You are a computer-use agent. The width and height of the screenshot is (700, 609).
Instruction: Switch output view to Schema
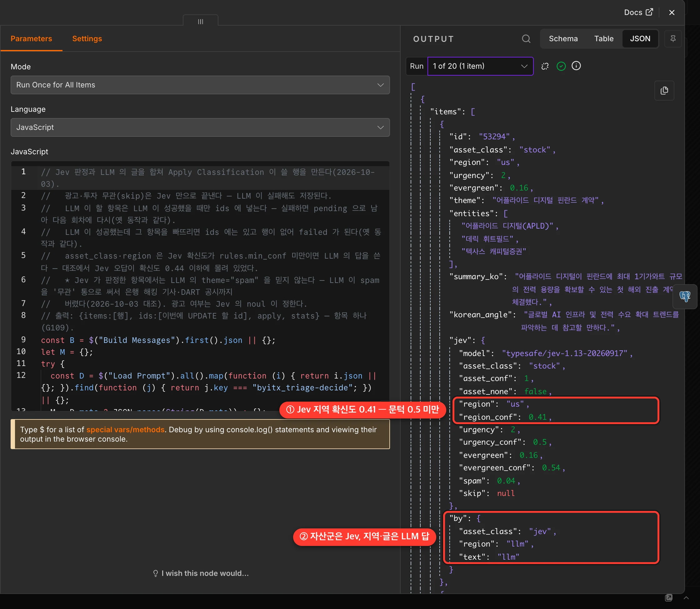563,39
